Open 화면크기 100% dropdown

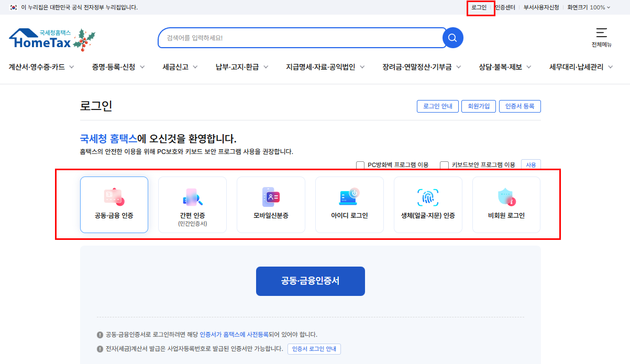[589, 7]
